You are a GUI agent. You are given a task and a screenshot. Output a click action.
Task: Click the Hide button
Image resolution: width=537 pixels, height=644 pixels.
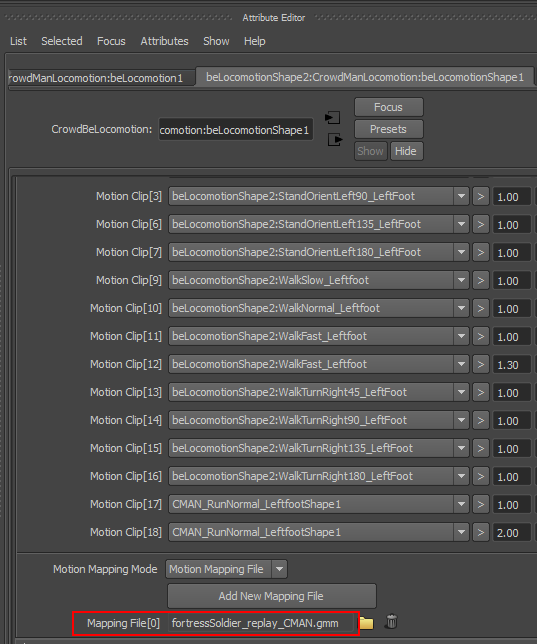[406, 151]
